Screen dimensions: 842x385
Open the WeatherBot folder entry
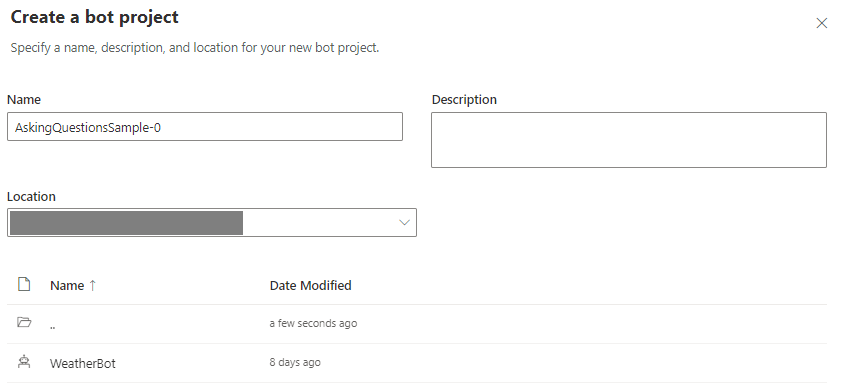pyautogui.click(x=83, y=363)
